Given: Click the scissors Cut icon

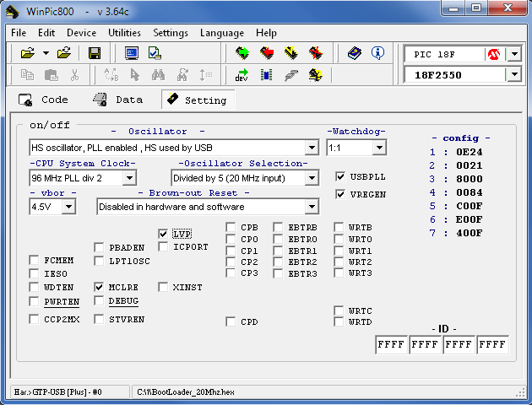Looking at the screenshot, I should click(74, 75).
